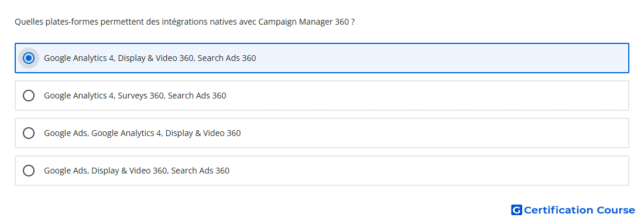The image size is (644, 221).
Task: Click the word "Certification" in the bottom logo
Action: [x=559, y=210]
